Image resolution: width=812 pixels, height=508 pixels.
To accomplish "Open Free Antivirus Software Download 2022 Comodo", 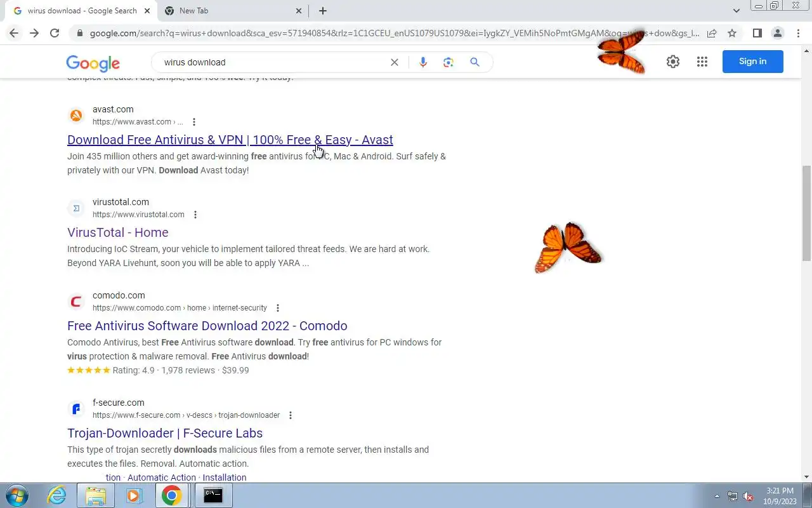I will (x=207, y=326).
